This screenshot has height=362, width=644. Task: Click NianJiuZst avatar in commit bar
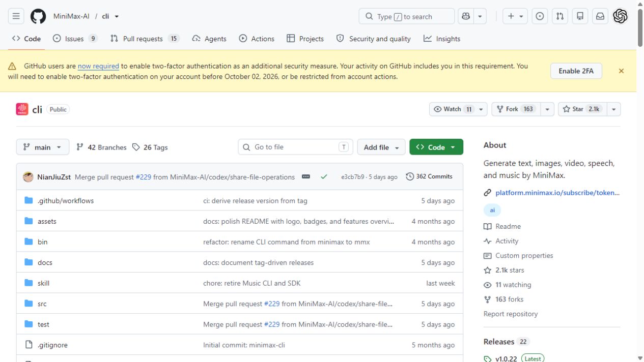coord(28,177)
